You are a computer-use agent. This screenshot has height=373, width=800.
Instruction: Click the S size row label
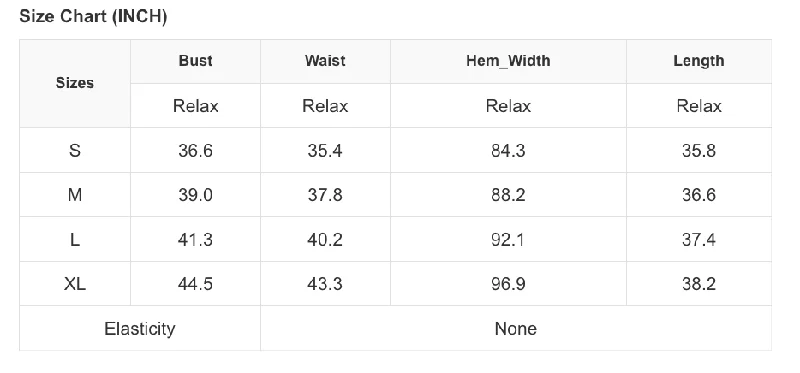tap(75, 151)
